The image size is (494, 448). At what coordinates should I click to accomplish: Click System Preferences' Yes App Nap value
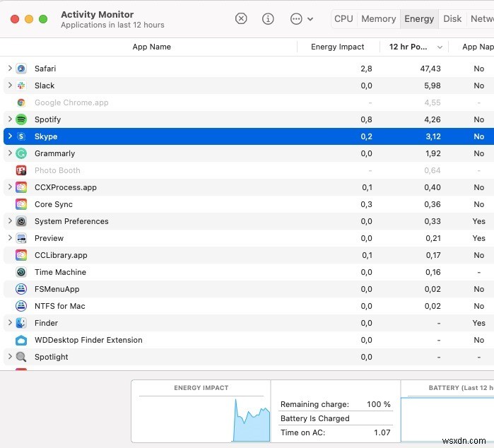click(x=479, y=221)
